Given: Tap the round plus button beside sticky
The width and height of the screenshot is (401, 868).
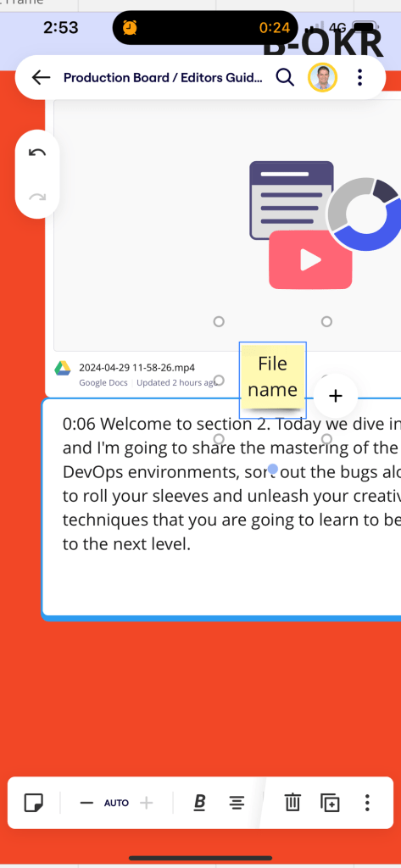Looking at the screenshot, I should [335, 396].
